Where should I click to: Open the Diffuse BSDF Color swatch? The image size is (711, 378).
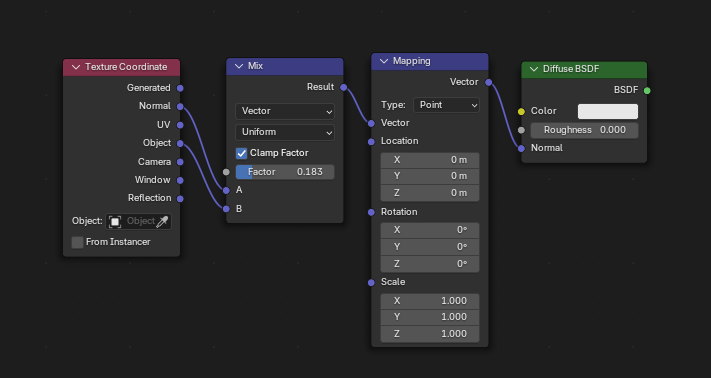(x=608, y=111)
